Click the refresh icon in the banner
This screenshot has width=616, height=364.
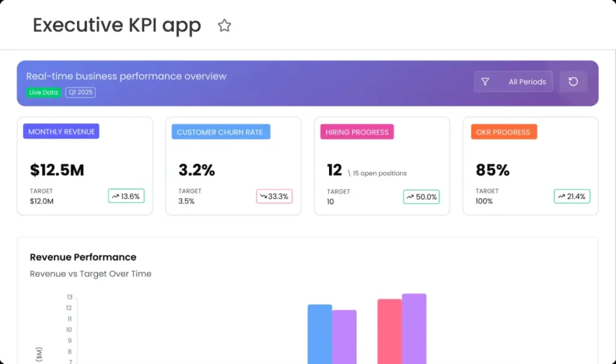(573, 81)
